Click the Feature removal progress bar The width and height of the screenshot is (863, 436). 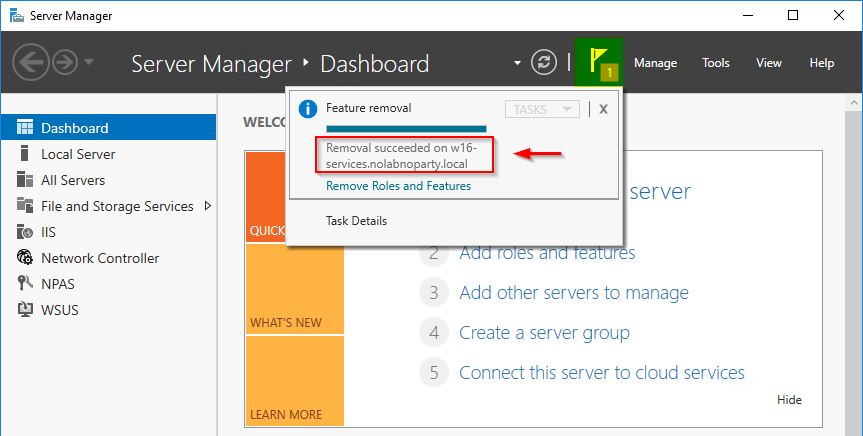pyautogui.click(x=406, y=129)
